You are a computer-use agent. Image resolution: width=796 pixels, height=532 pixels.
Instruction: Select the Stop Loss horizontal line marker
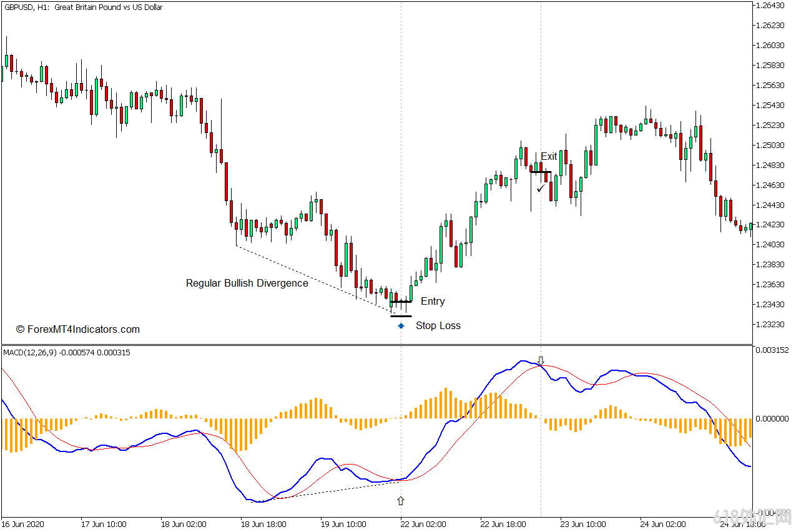[401, 316]
